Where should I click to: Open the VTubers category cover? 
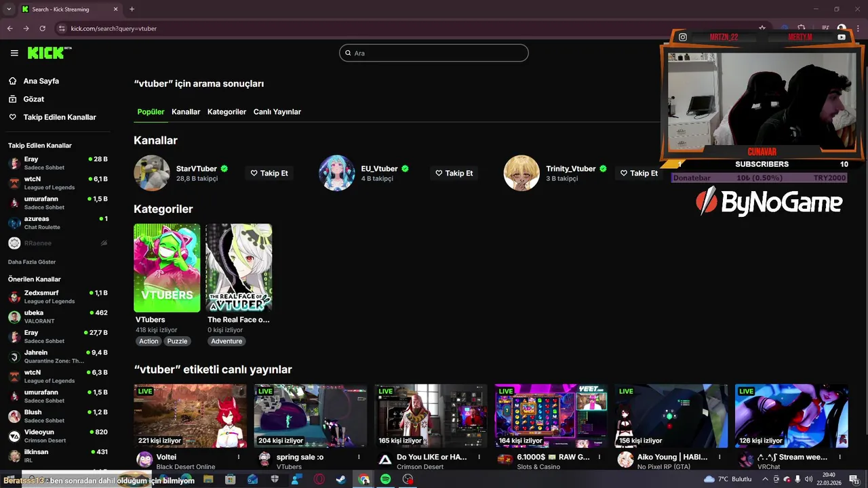[167, 268]
